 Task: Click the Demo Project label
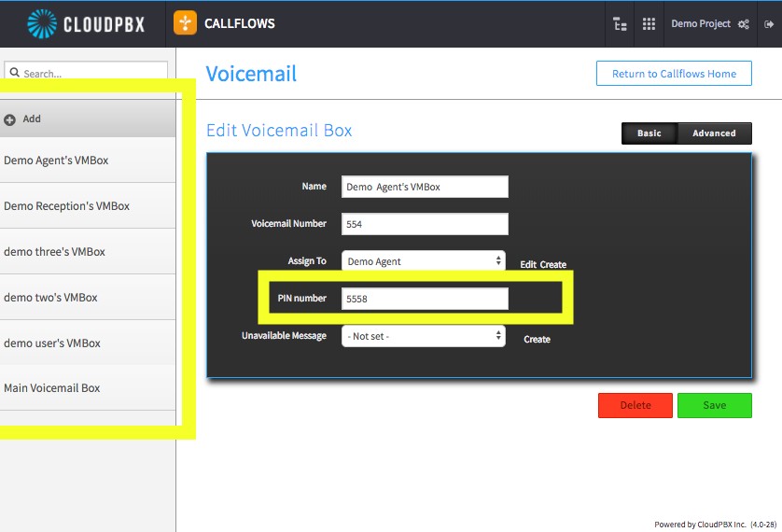click(701, 23)
